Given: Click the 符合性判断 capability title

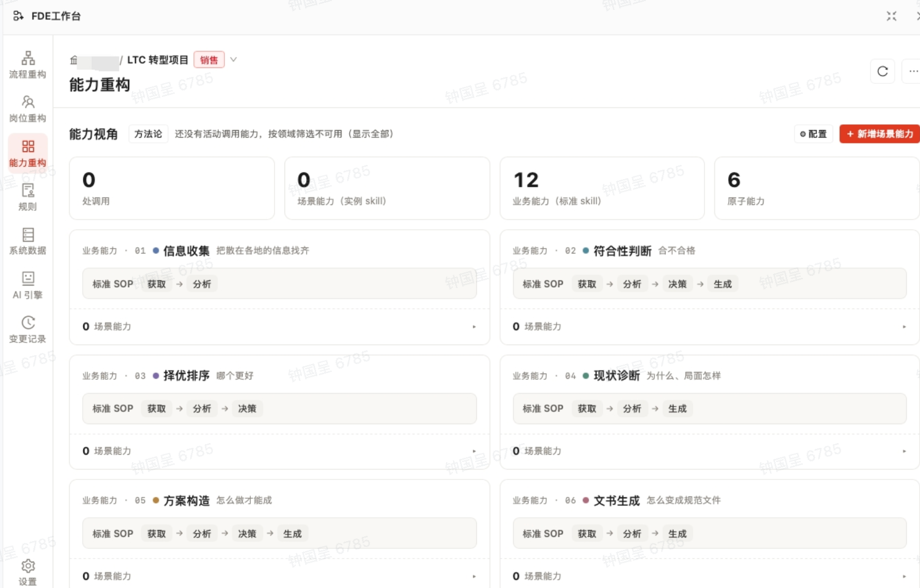Looking at the screenshot, I should tap(623, 251).
